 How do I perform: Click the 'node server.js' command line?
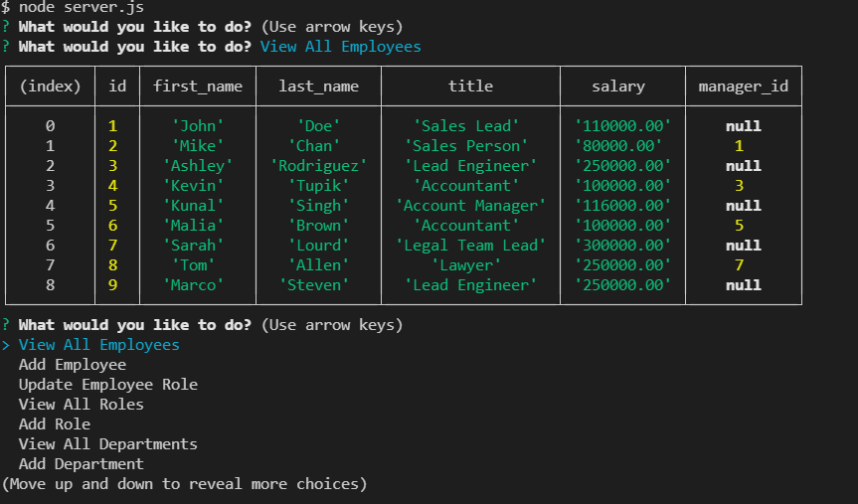click(81, 7)
